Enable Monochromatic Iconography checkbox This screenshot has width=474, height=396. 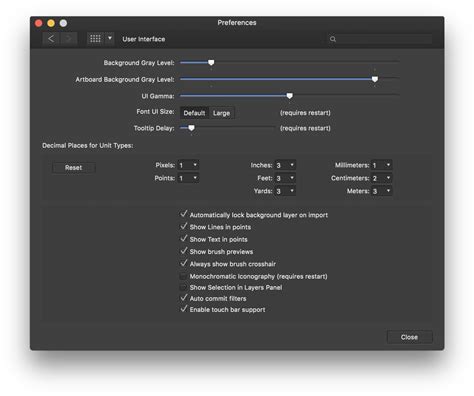pyautogui.click(x=183, y=276)
